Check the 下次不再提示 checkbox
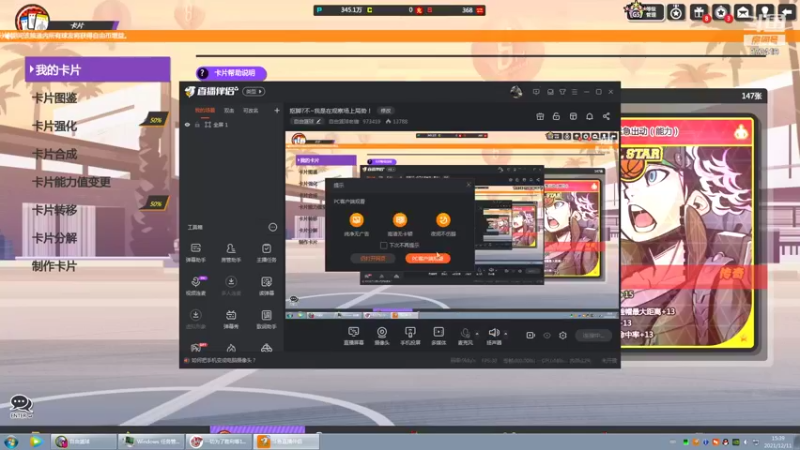Viewport: 800px width, 450px height. click(x=383, y=245)
